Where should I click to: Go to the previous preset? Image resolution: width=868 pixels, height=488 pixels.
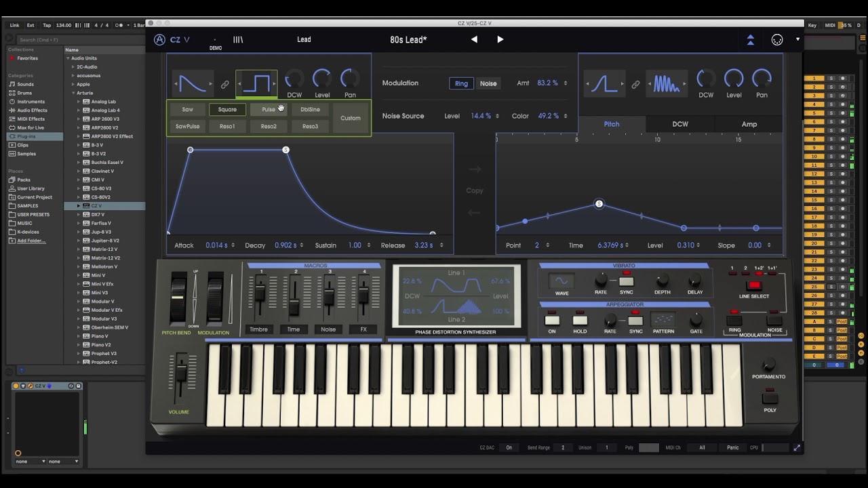pos(474,39)
